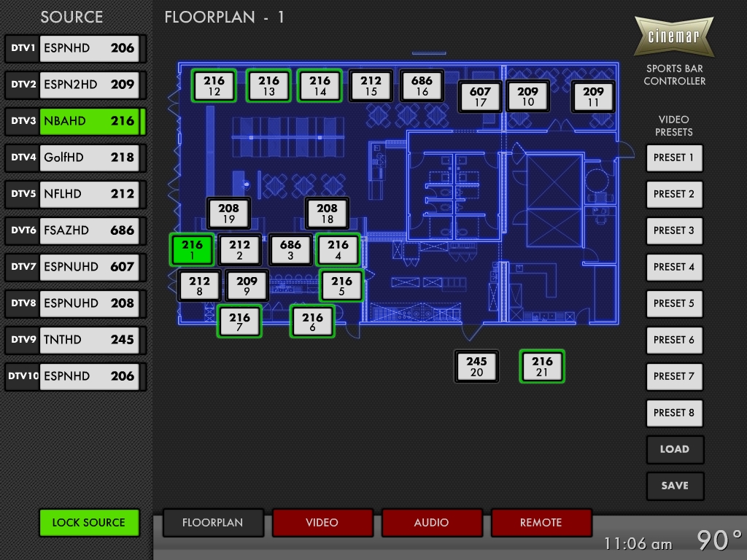Tap TV 12 tile on floorplan

point(214,86)
